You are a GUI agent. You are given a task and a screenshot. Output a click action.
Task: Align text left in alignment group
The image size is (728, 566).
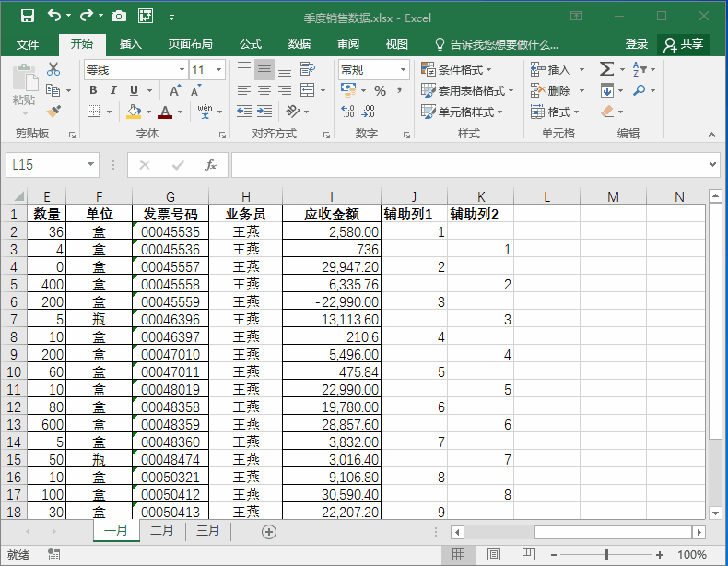(244, 90)
